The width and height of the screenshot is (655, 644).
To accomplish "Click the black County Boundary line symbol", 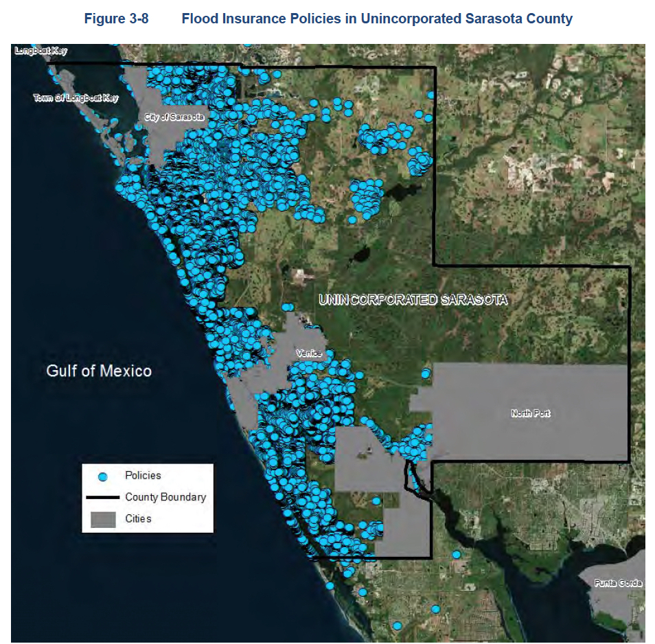I will click(x=102, y=498).
